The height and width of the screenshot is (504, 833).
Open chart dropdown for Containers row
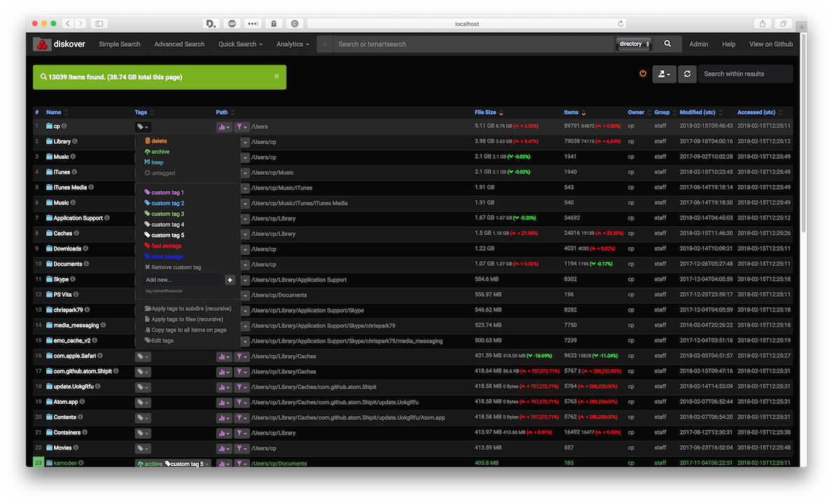pyautogui.click(x=223, y=433)
